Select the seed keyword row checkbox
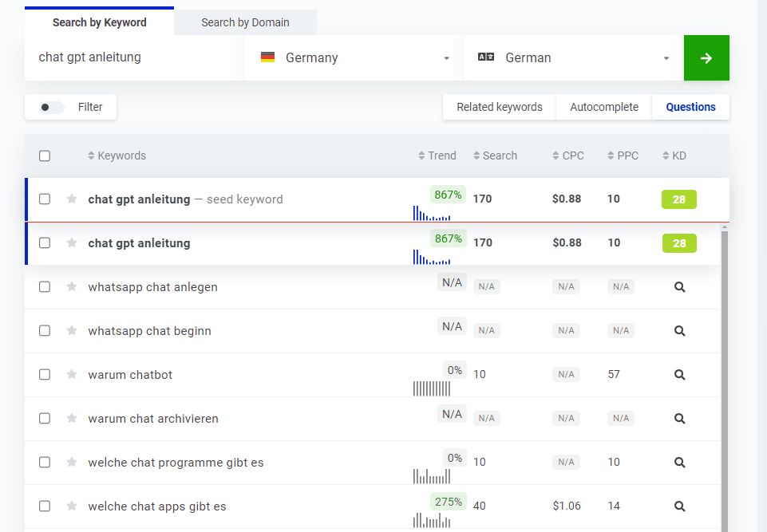Image resolution: width=767 pixels, height=532 pixels. tap(45, 199)
